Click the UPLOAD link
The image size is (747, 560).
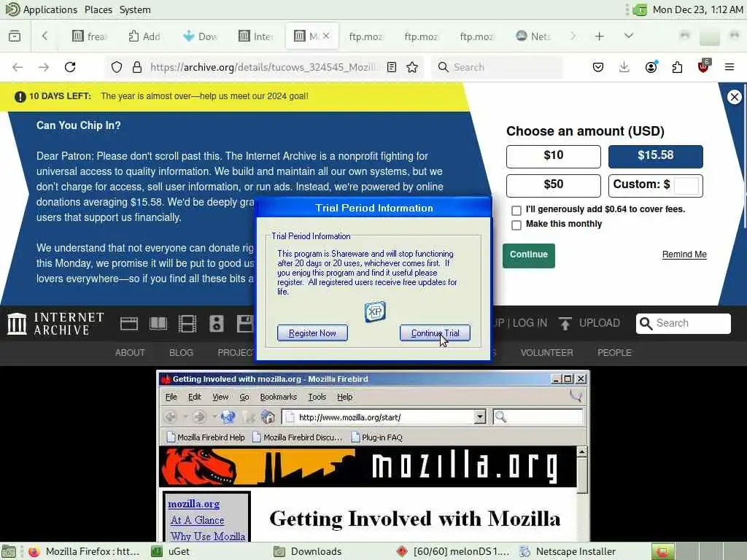pos(589,323)
